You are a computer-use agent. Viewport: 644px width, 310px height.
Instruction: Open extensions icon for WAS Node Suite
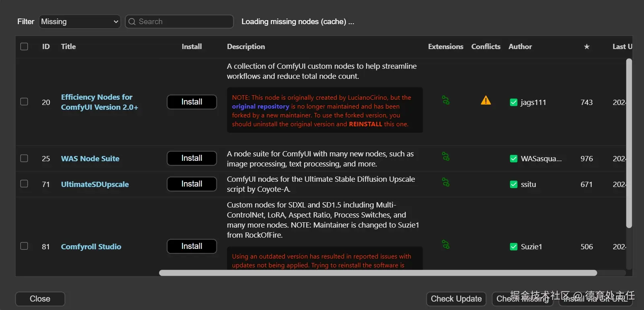(446, 156)
